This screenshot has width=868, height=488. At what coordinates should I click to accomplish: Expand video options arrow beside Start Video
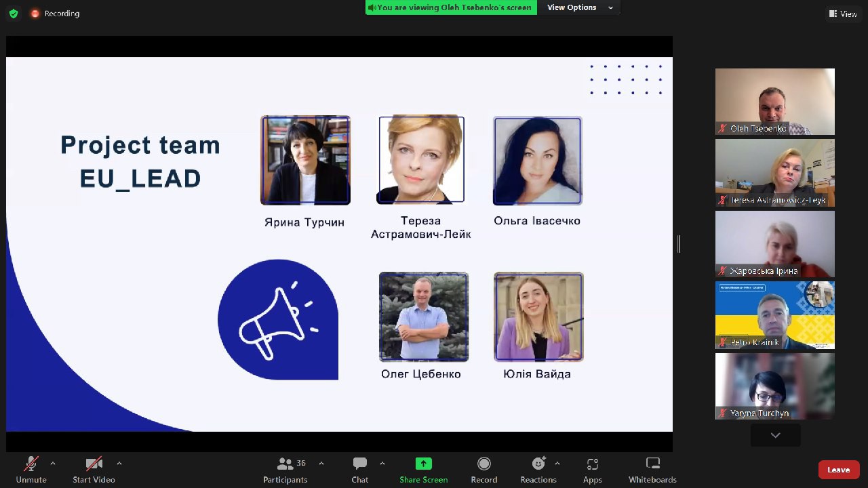pyautogui.click(x=119, y=464)
